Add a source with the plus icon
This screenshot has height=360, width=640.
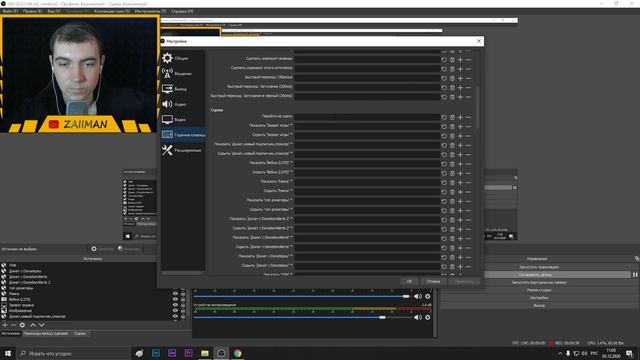pyautogui.click(x=5, y=325)
